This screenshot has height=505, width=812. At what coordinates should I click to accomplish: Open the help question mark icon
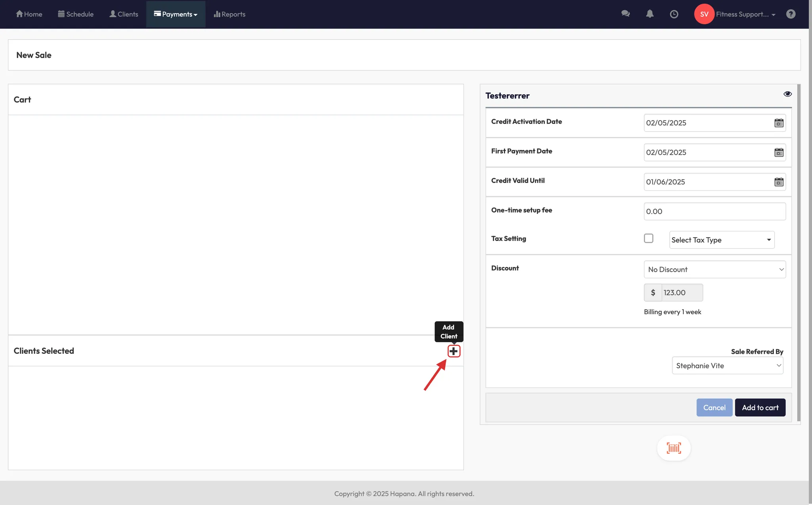click(x=791, y=14)
